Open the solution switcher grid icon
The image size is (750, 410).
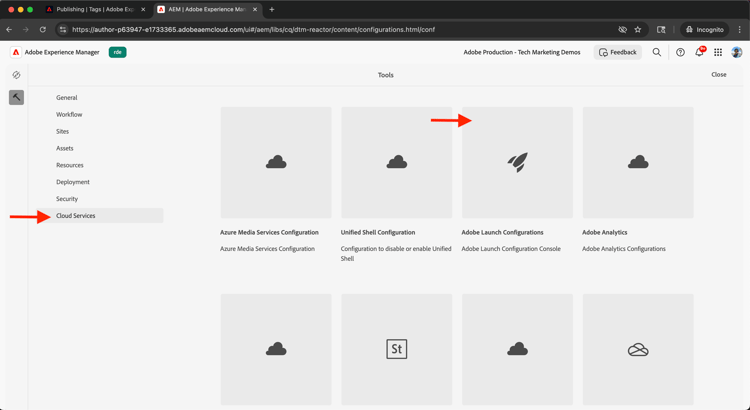click(718, 52)
